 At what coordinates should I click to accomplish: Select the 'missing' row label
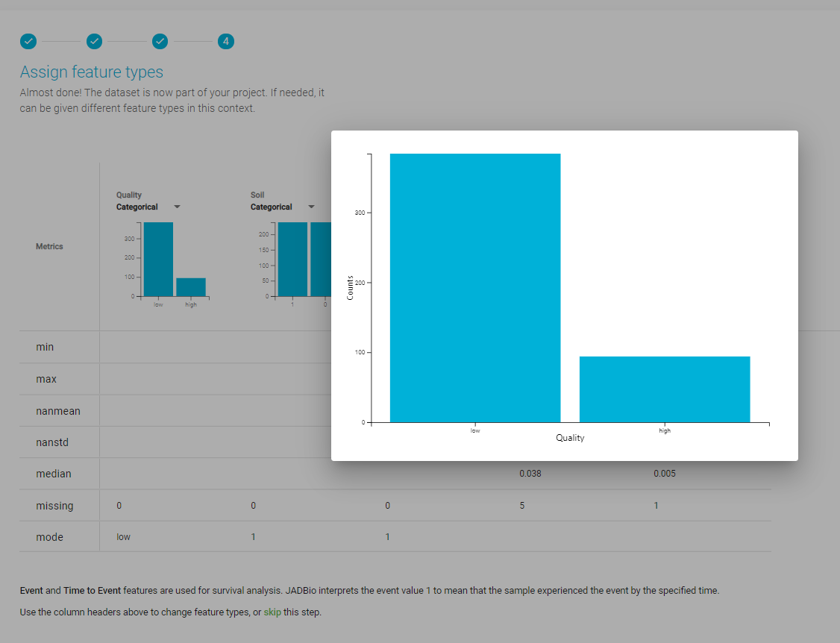(x=54, y=506)
